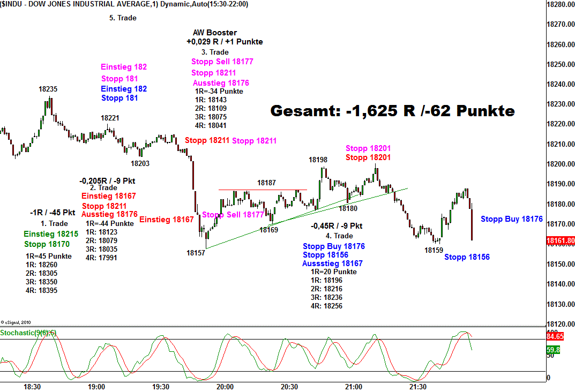
Task: Select the Stochastic(9(6),6) indicator label
Action: (x=28, y=333)
